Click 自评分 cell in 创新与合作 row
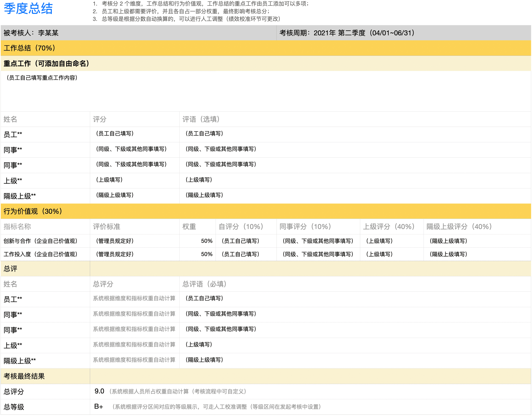The height and width of the screenshot is (416, 532). click(x=246, y=241)
